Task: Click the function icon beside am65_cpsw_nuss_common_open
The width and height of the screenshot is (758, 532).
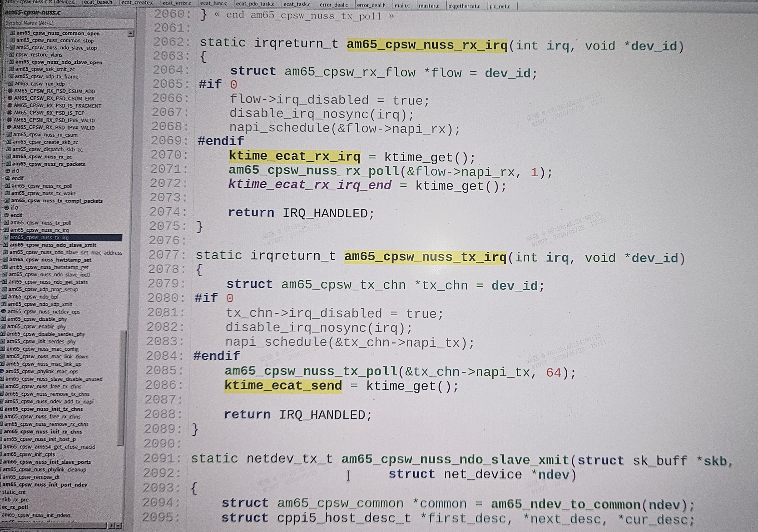Action: coord(13,33)
